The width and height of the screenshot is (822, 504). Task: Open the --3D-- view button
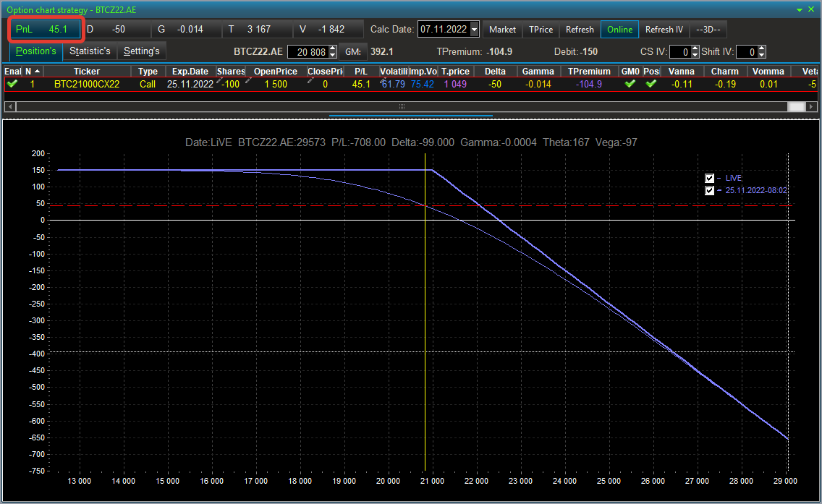pyautogui.click(x=708, y=30)
